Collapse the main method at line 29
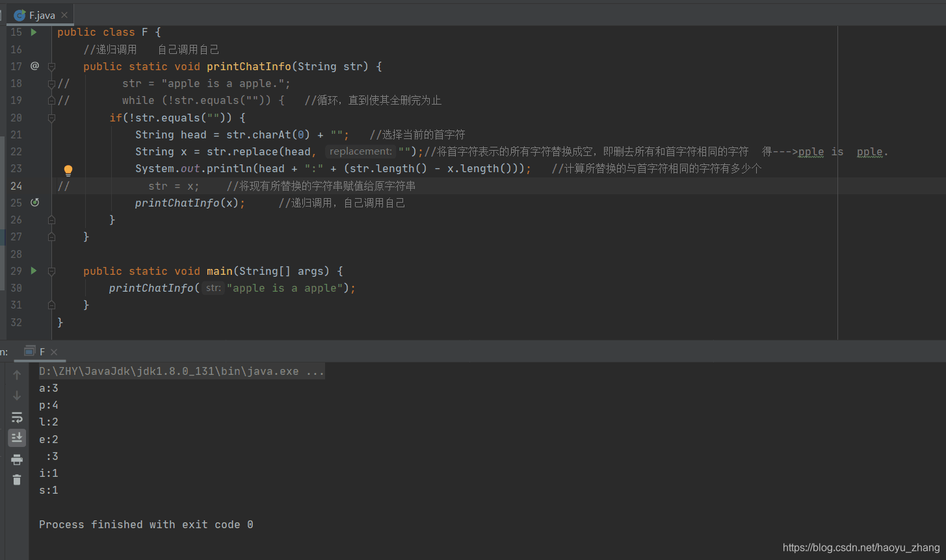This screenshot has width=946, height=560. click(51, 271)
